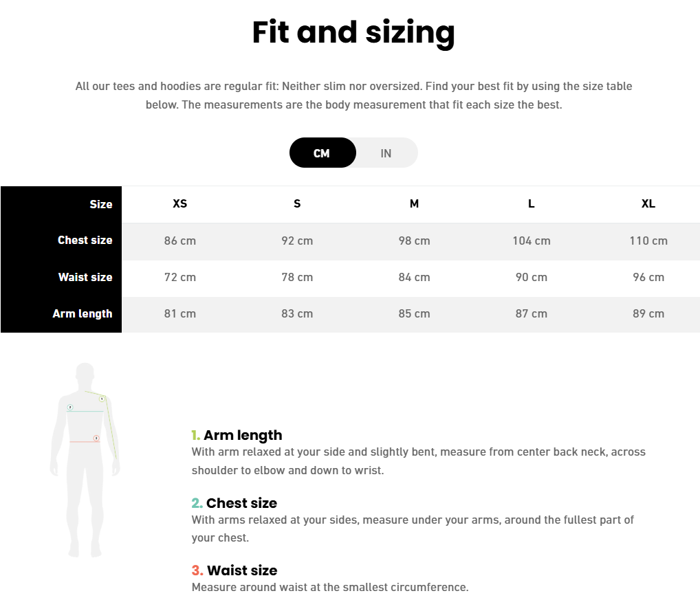Viewport: 700px width, 611px height.
Task: Click the body silhouette illustration
Action: coord(85,460)
